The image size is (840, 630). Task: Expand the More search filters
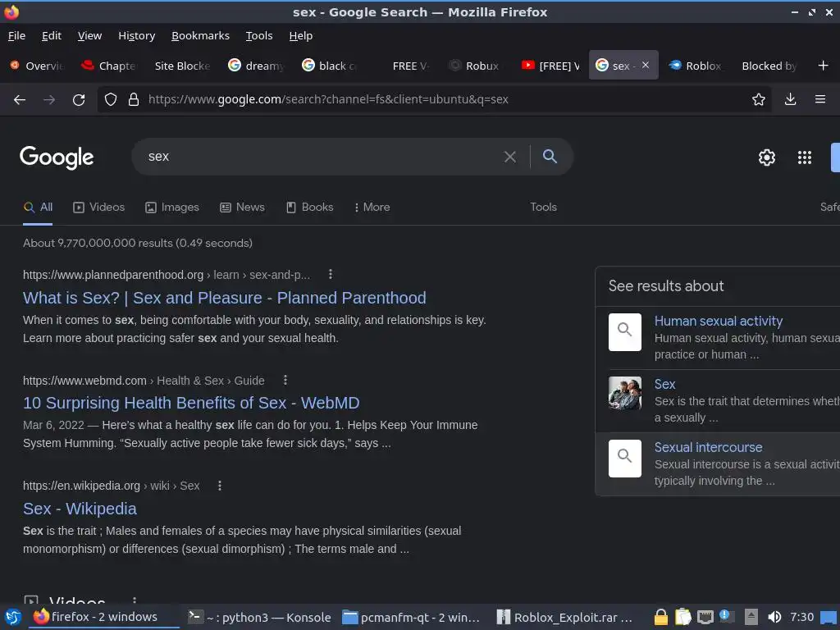[372, 208]
